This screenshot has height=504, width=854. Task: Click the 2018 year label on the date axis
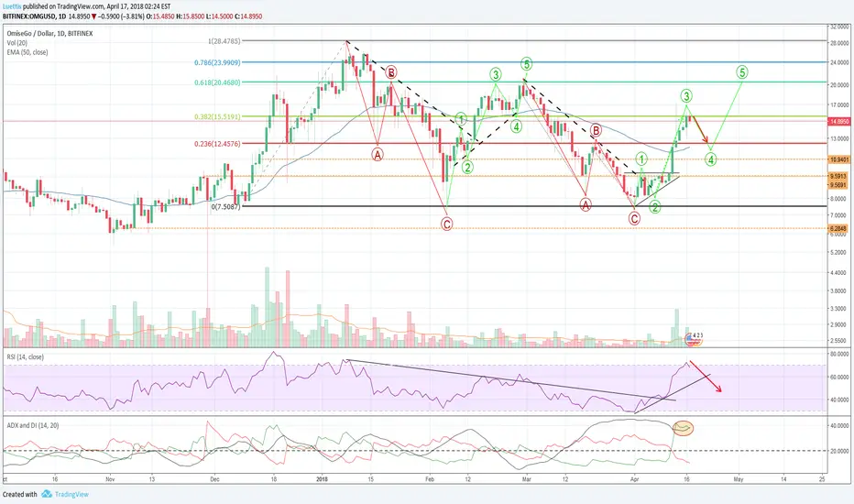pyautogui.click(x=322, y=479)
